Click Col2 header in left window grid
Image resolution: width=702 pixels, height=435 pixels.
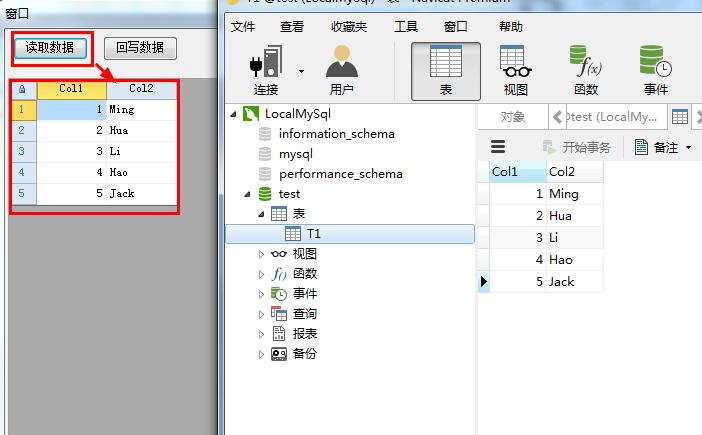click(141, 89)
